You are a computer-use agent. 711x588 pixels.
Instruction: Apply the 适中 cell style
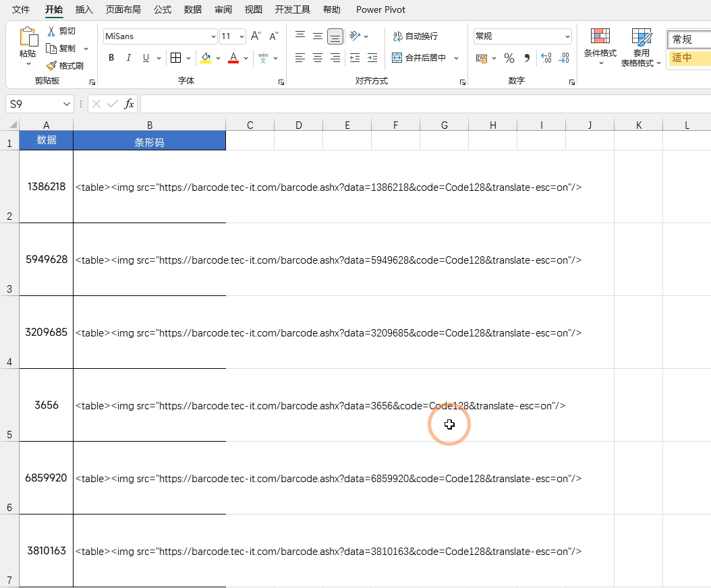click(x=689, y=58)
